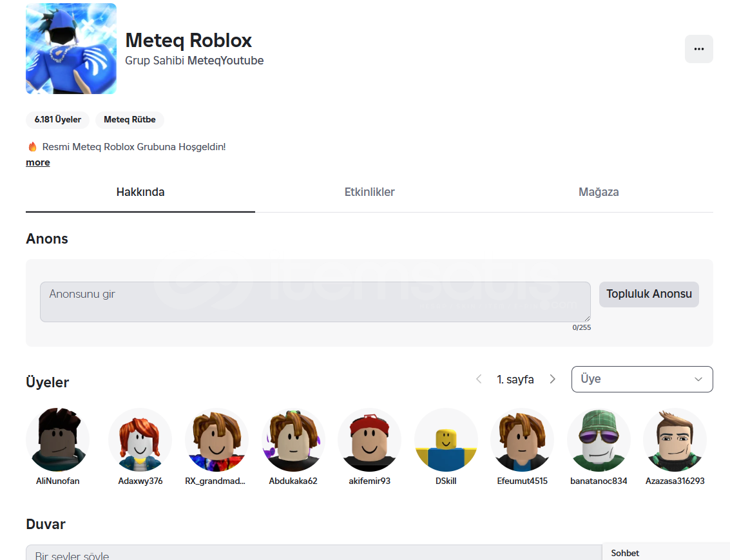
Task: Click the Topluluk Anonsu button
Action: pos(649,294)
